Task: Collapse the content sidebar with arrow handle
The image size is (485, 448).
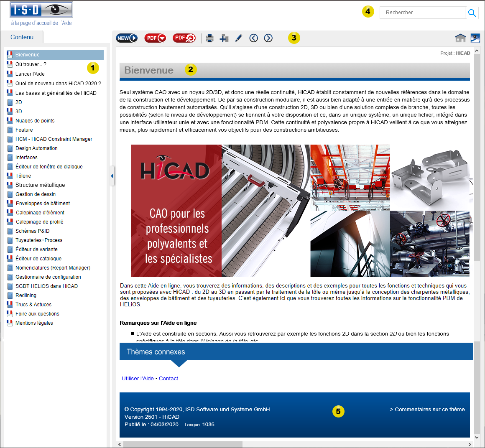Action: 112,176
